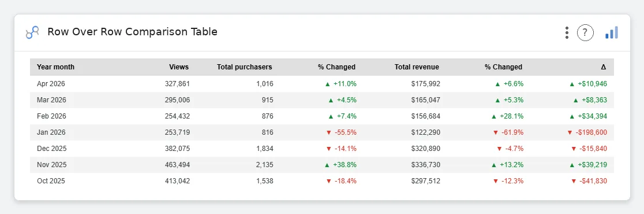Click the +5.3% revenue change cell

510,100
